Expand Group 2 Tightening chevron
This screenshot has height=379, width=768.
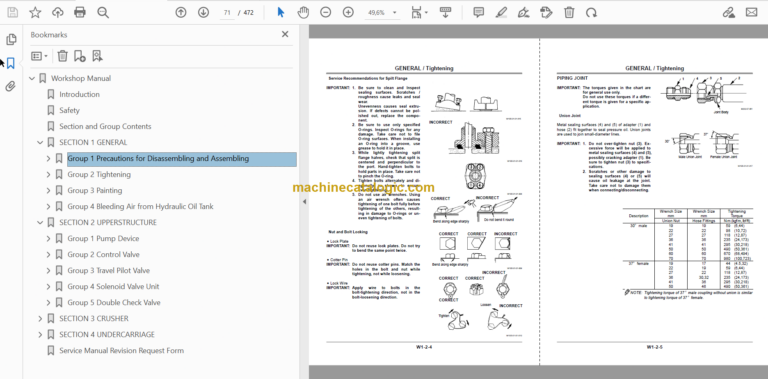(48, 175)
